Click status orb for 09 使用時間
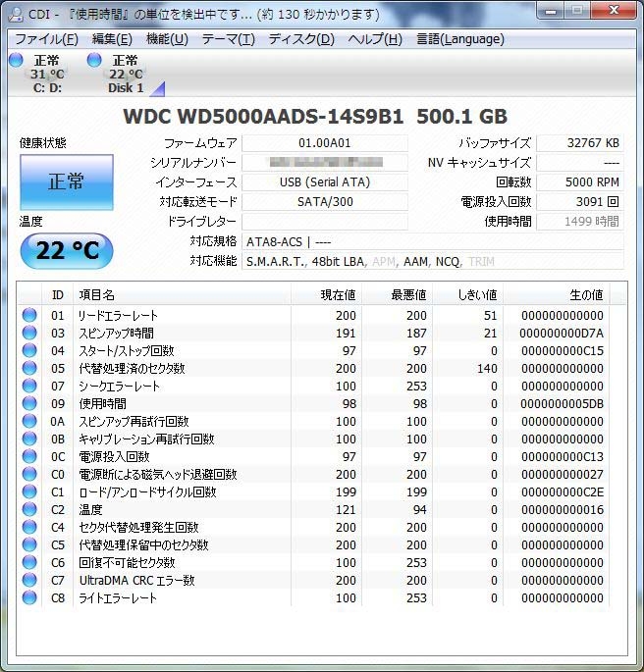 click(x=29, y=403)
